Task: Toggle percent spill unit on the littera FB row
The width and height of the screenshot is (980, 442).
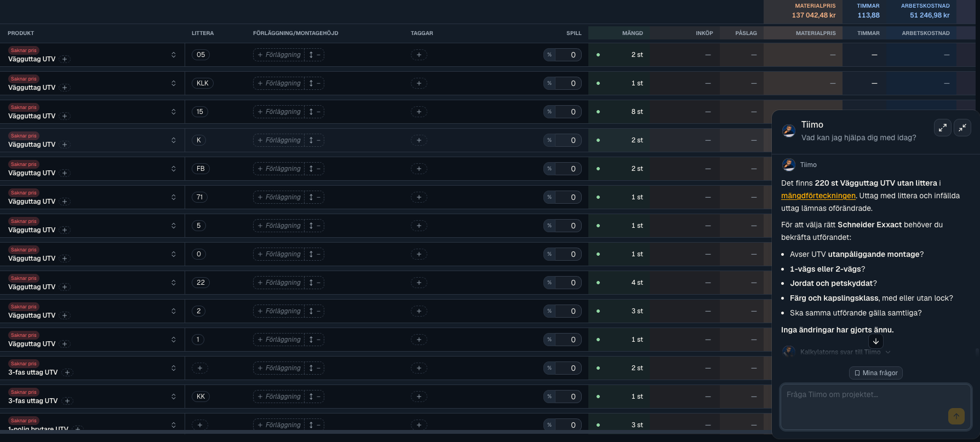Action: (x=549, y=169)
